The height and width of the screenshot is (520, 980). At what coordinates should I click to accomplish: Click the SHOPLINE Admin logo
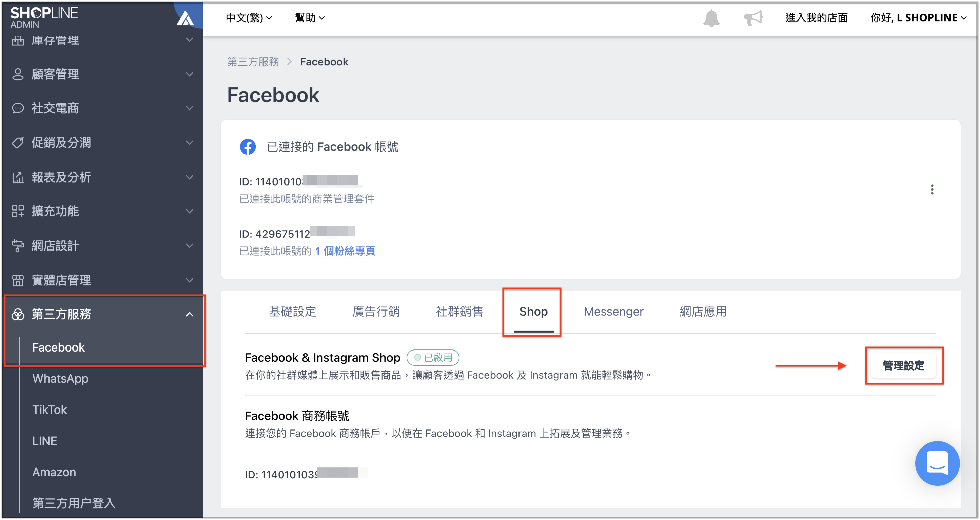(x=44, y=17)
